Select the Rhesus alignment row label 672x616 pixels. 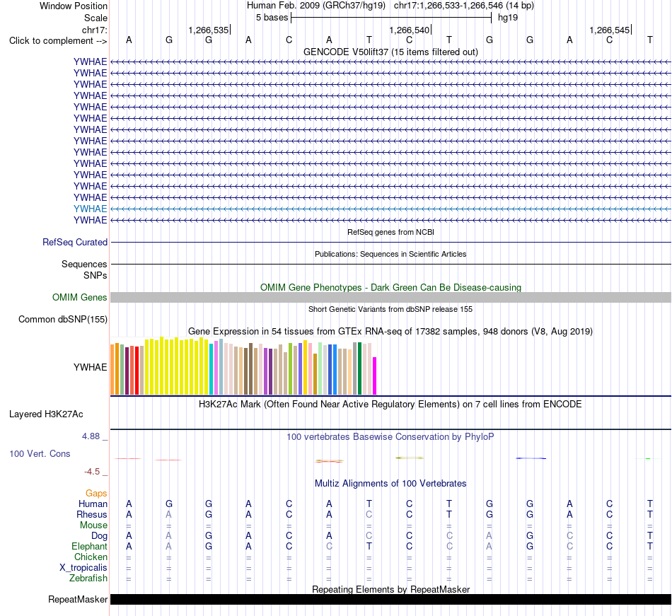tap(92, 514)
